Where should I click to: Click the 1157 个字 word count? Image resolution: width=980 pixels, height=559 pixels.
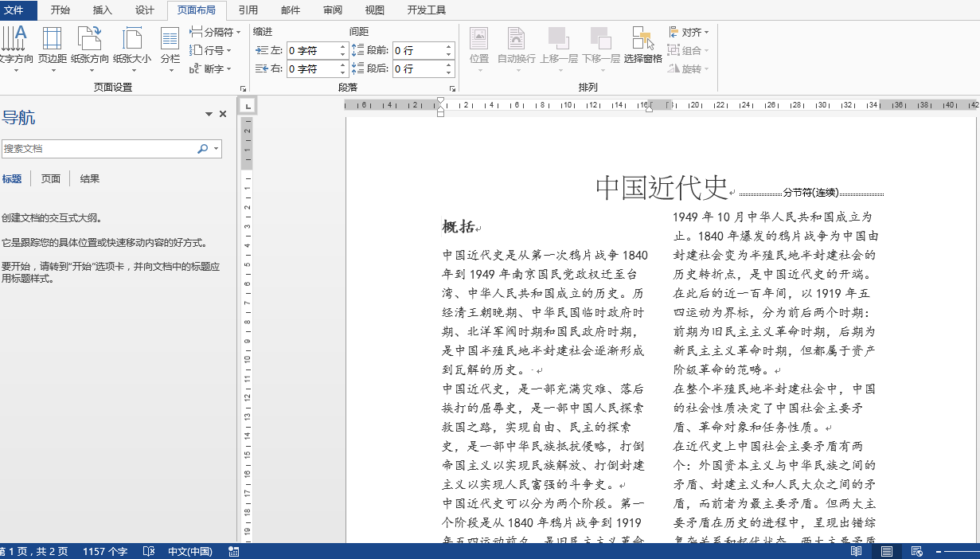[105, 551]
